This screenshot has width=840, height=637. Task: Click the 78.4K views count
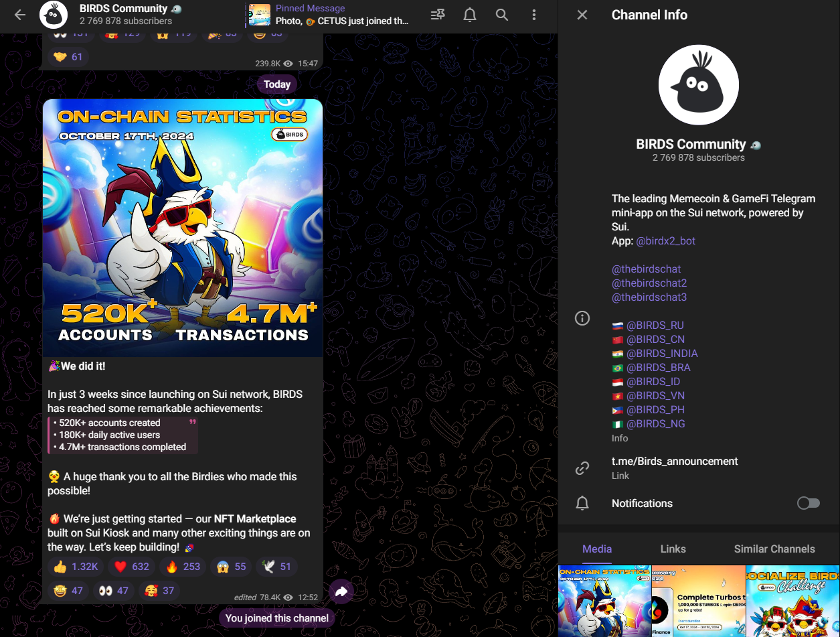tap(270, 597)
